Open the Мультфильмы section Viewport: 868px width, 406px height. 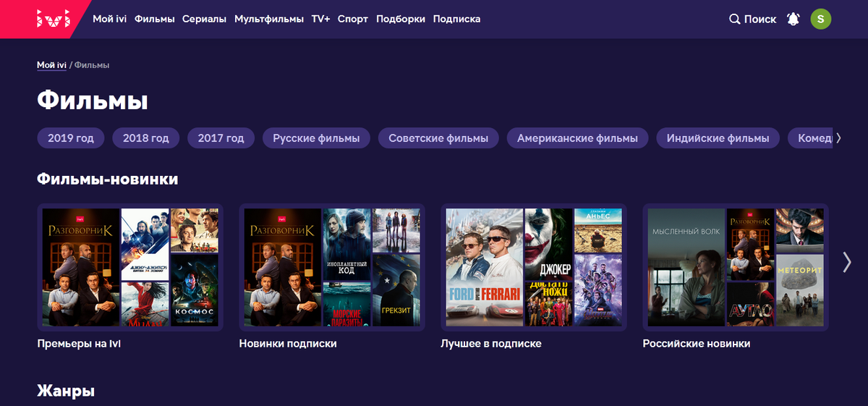pyautogui.click(x=269, y=19)
